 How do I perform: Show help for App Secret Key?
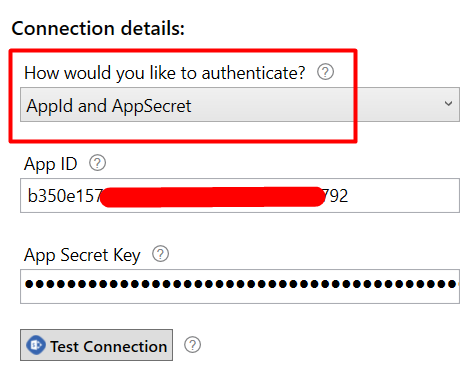pyautogui.click(x=161, y=254)
